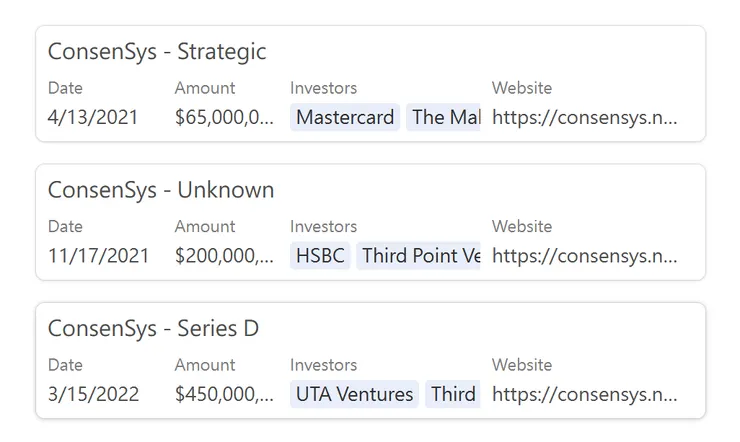Select the $65,000,0... amount field
Image resolution: width=740 pixels, height=442 pixels.
point(224,117)
